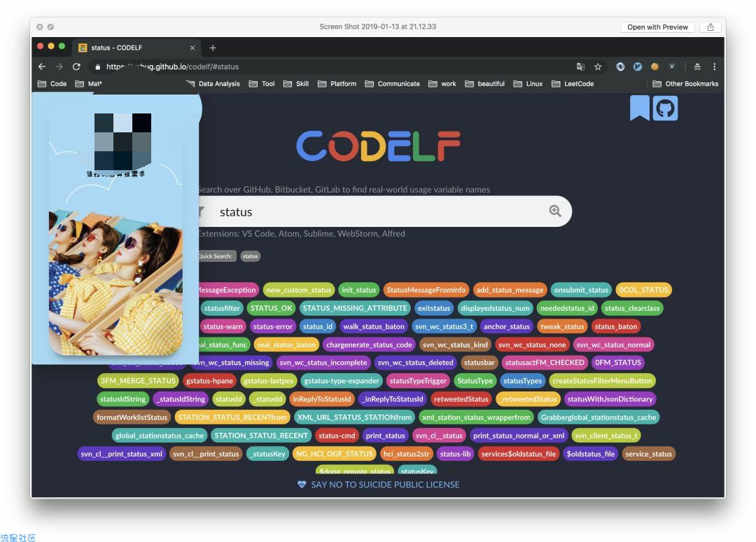Click the dark circle extension icon

[620, 67]
